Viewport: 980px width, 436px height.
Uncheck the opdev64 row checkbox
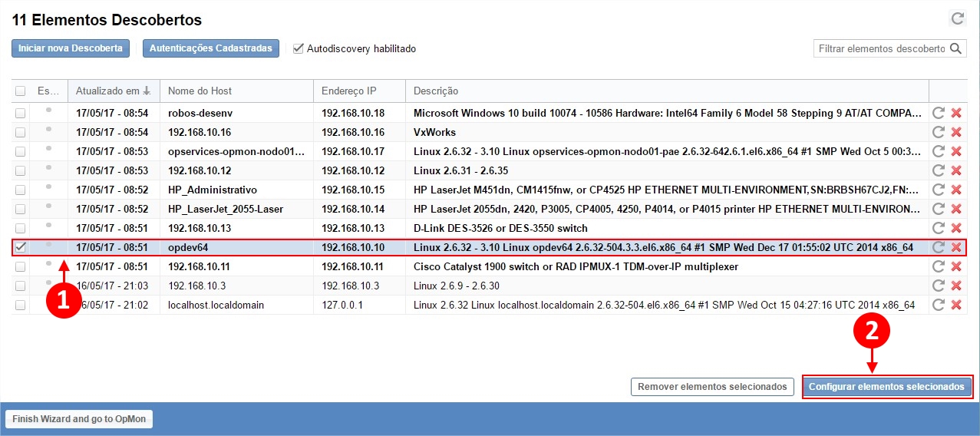coord(21,247)
